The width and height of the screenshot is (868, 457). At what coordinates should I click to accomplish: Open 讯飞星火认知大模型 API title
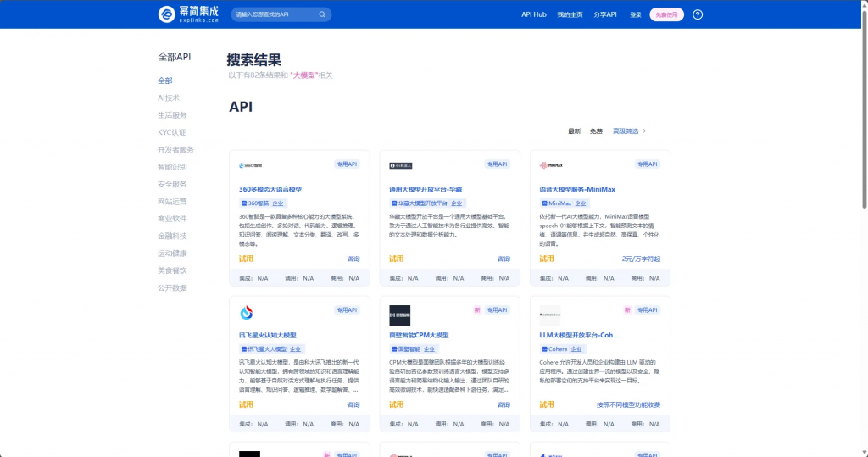coord(267,335)
